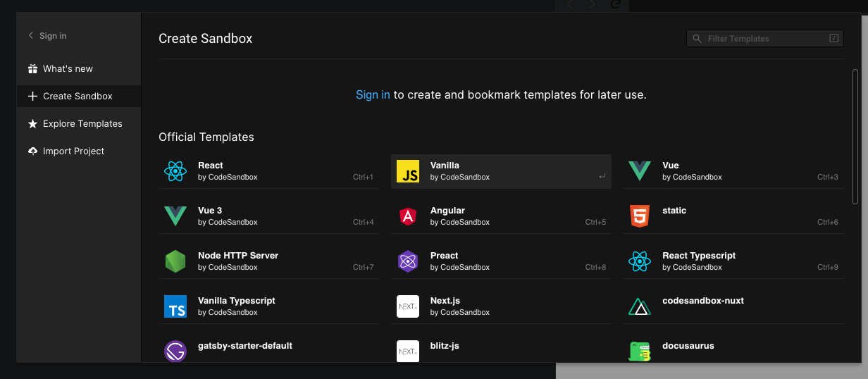Click the Node HTTP Server hexagon icon

coord(175,261)
